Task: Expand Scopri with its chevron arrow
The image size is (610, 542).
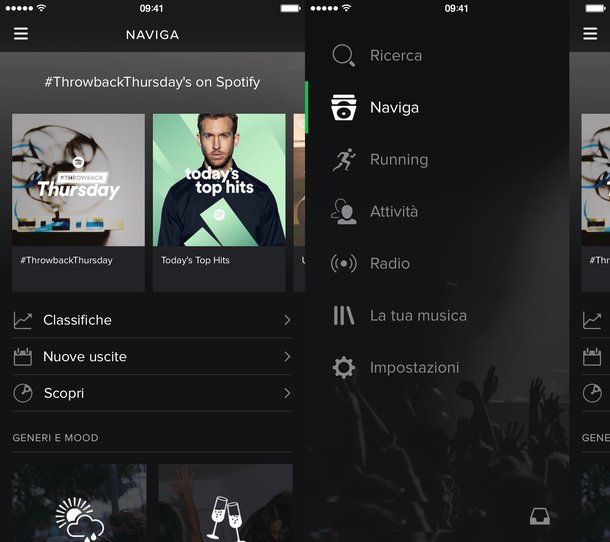Action: [x=287, y=393]
